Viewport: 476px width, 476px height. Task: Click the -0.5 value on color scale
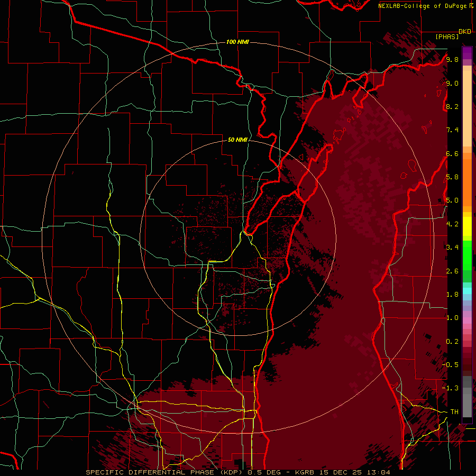pyautogui.click(x=450, y=365)
